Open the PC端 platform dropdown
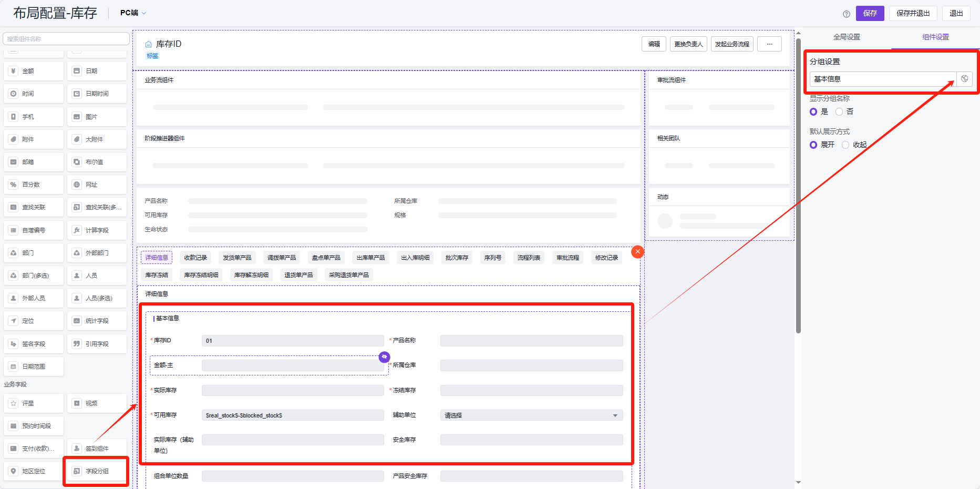This screenshot has height=489, width=980. click(133, 13)
